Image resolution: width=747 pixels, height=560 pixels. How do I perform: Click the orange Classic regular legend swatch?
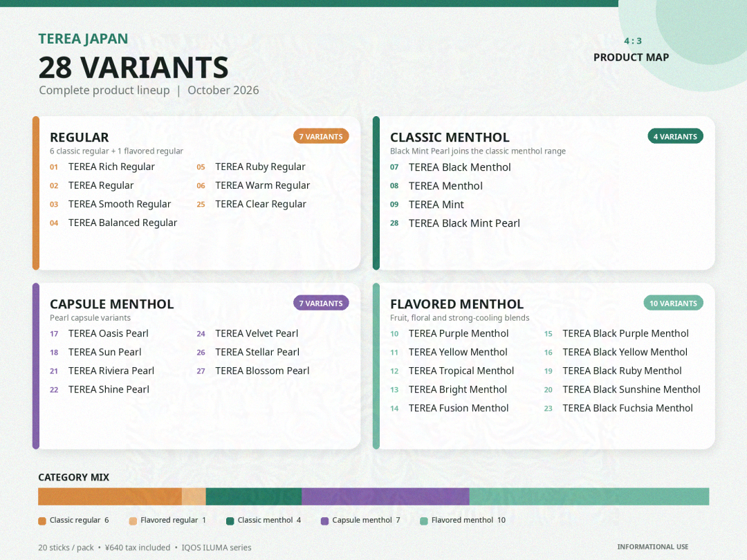42,521
